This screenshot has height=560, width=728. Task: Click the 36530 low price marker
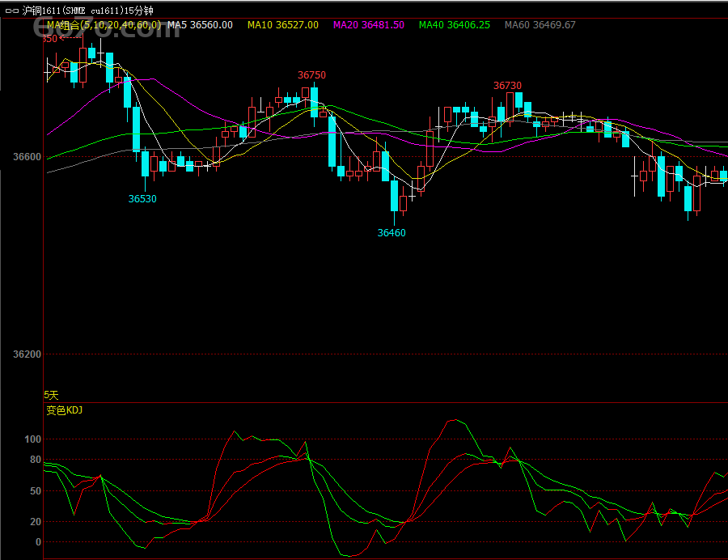pyautogui.click(x=142, y=199)
